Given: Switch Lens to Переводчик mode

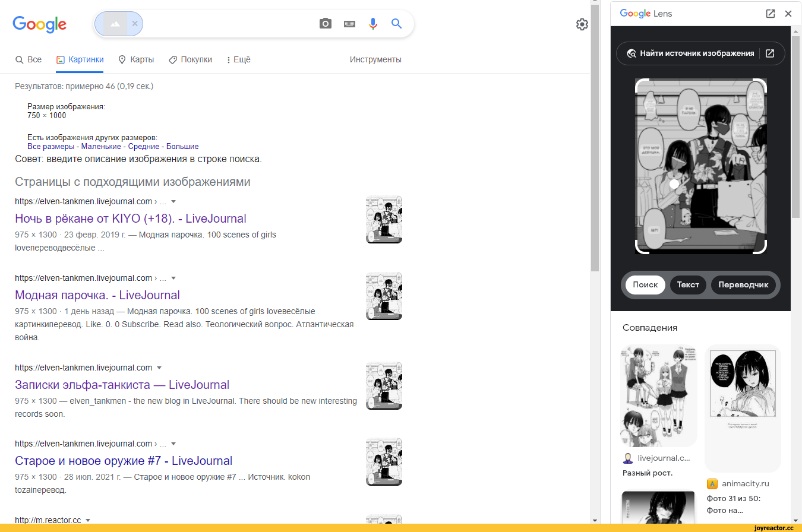Looking at the screenshot, I should click(743, 284).
